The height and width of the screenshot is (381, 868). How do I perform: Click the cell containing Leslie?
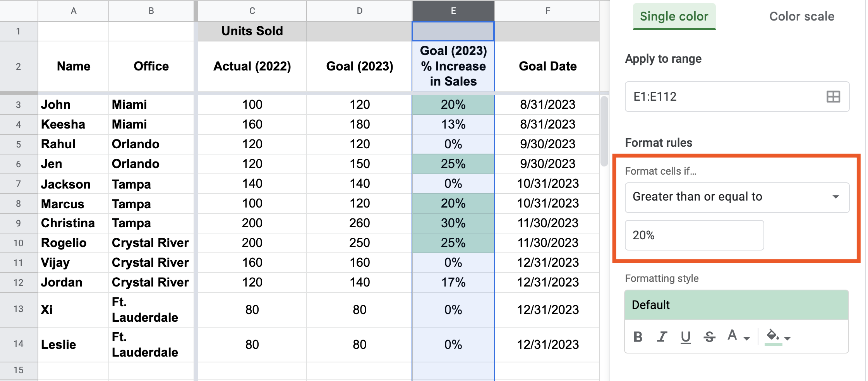pyautogui.click(x=73, y=345)
